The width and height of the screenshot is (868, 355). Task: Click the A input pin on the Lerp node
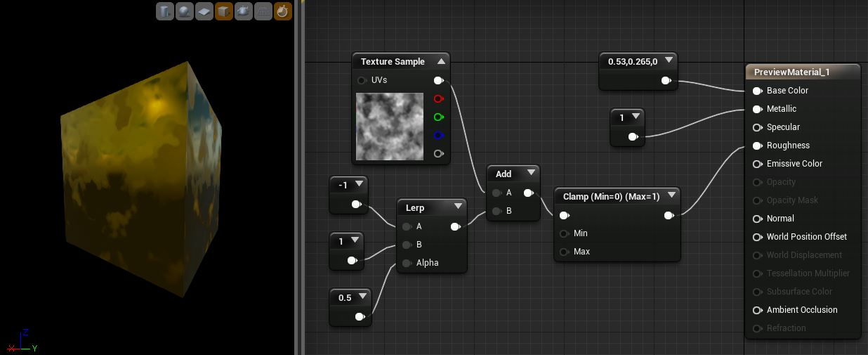pyautogui.click(x=407, y=226)
